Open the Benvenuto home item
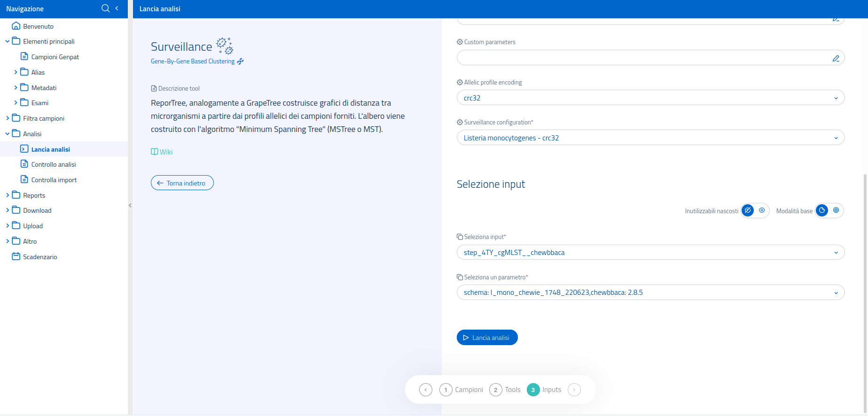This screenshot has width=868, height=416. coord(38,26)
